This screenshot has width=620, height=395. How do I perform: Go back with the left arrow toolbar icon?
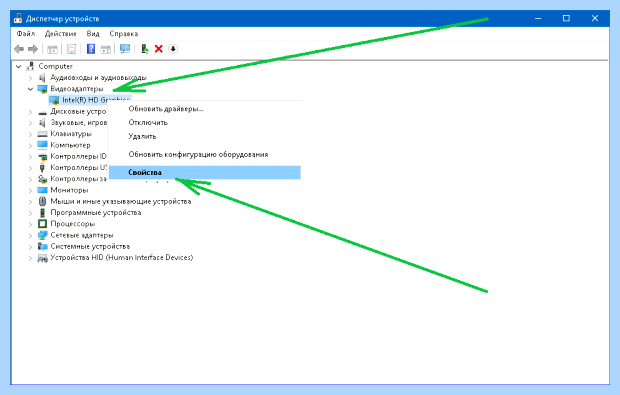(19, 49)
